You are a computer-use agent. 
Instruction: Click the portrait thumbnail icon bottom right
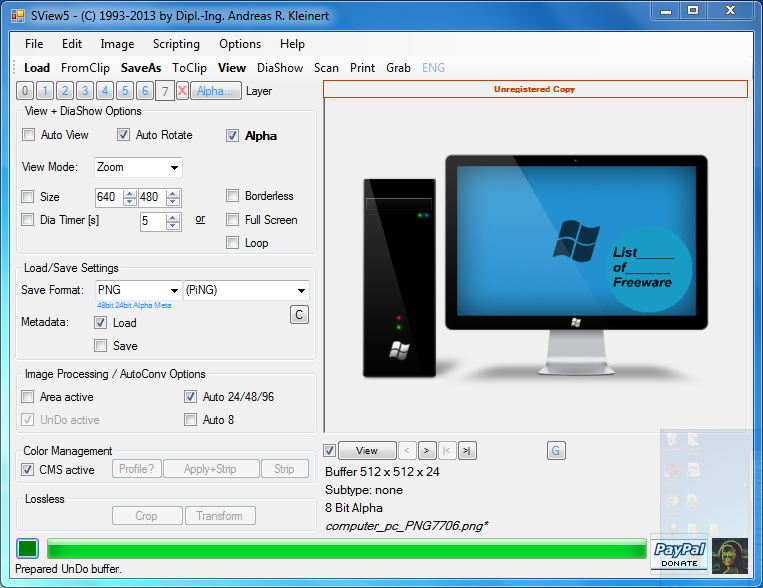click(x=729, y=555)
